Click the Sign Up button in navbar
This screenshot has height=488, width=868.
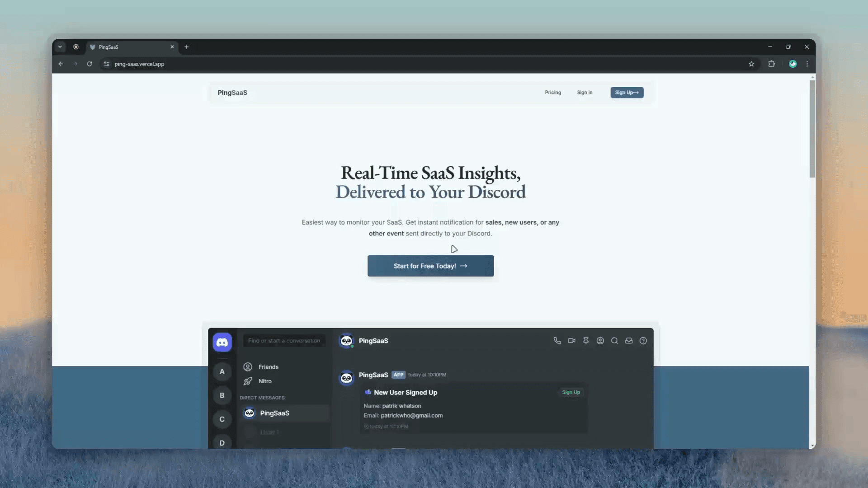(627, 92)
